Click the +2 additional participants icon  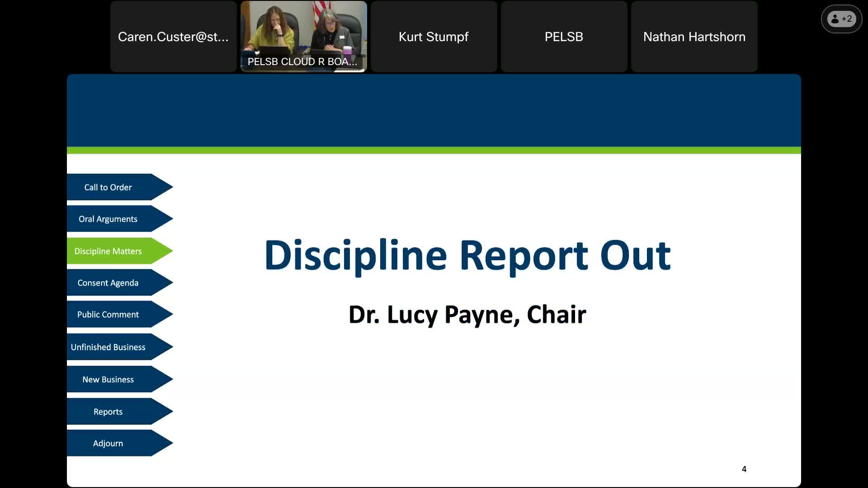[x=841, y=19]
